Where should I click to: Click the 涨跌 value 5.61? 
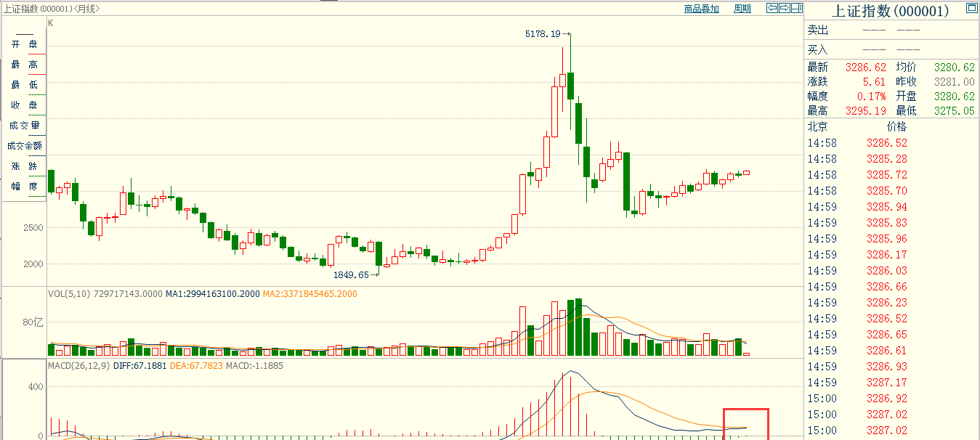(x=875, y=81)
